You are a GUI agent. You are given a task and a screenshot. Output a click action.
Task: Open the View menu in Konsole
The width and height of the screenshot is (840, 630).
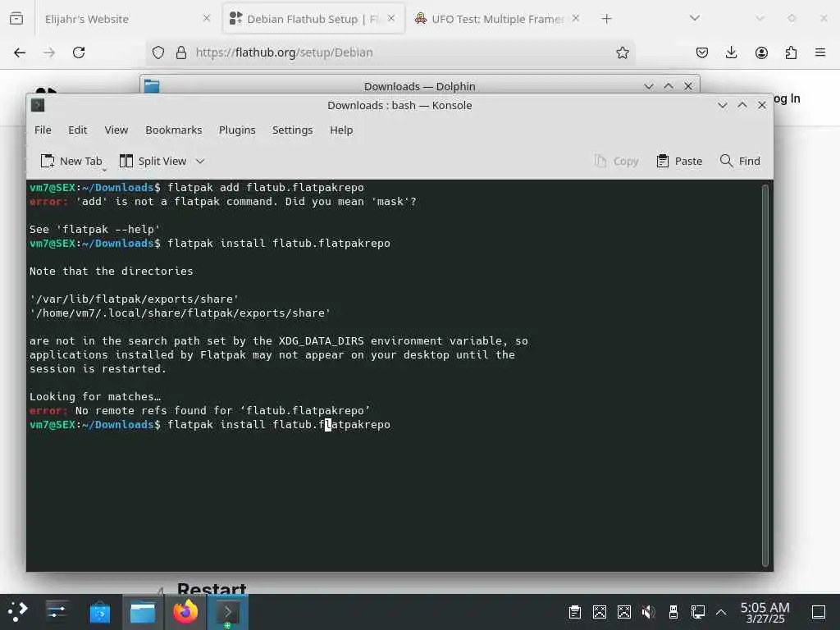116,130
